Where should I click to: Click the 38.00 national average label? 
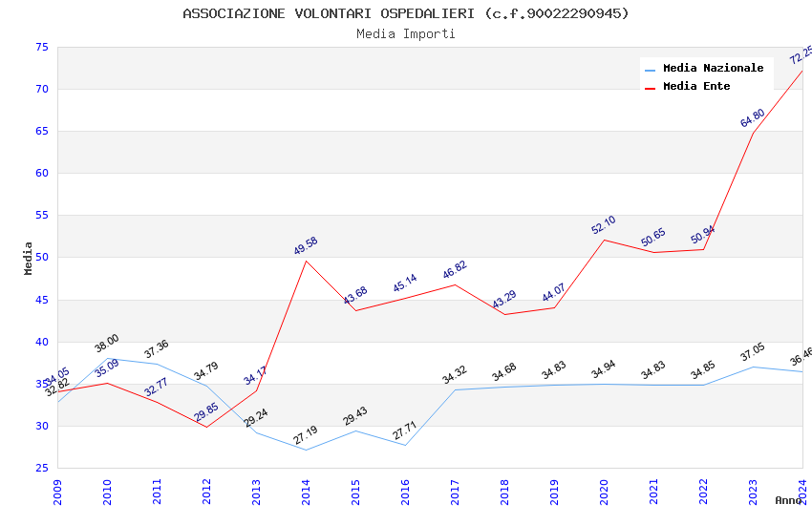107,344
